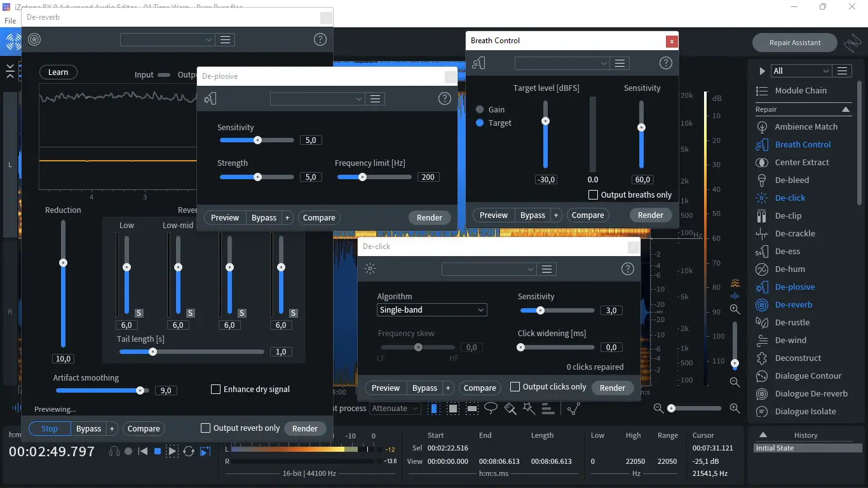Click the vertical zoom-in magnifier icon
This screenshot has width=868, height=488.
pos(735,309)
